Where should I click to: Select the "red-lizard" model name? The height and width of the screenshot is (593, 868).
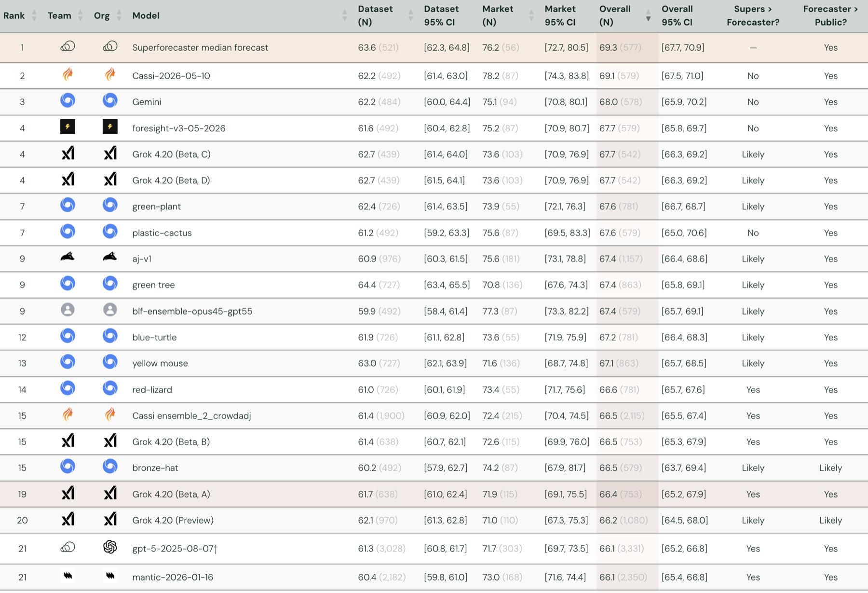click(x=152, y=389)
